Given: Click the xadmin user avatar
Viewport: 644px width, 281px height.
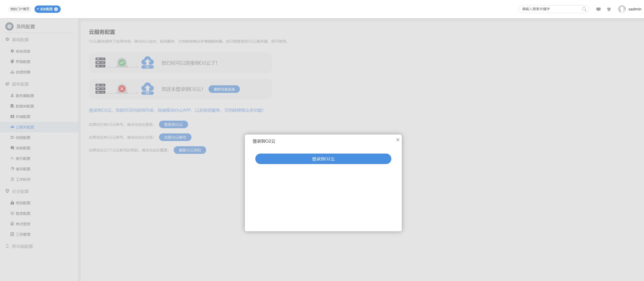Looking at the screenshot, I should [622, 9].
